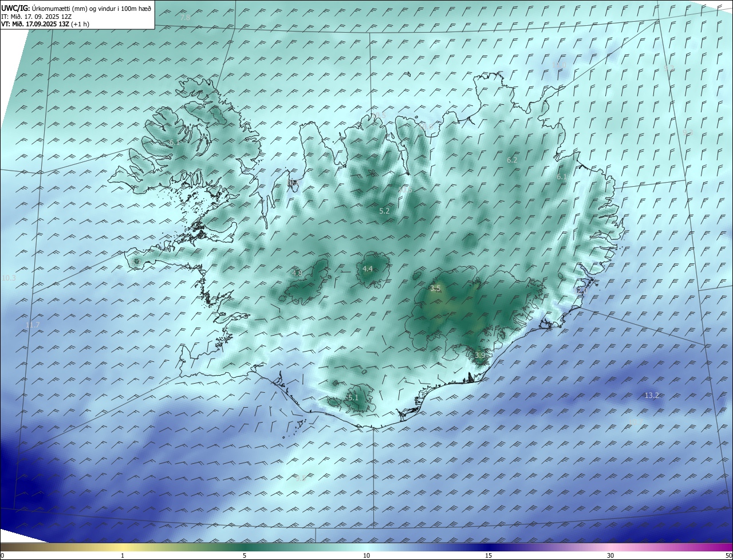Viewport: 733px width, 560px height.
Task: Click the 7.8 value label on the map
Action: (185, 18)
